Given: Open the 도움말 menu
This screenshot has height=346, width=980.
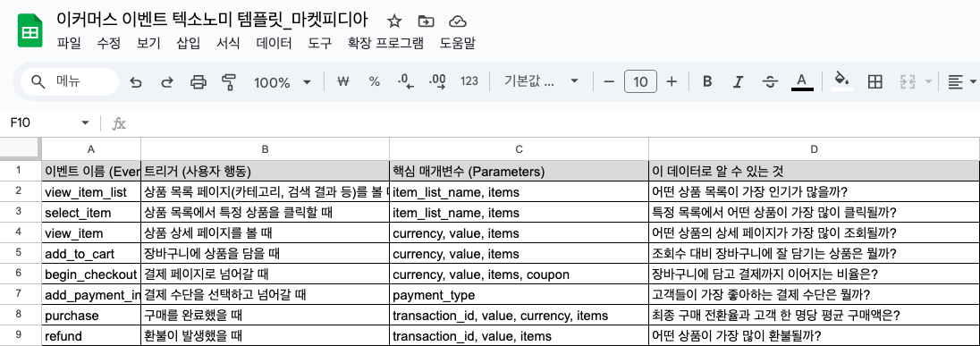Looking at the screenshot, I should click(x=458, y=43).
